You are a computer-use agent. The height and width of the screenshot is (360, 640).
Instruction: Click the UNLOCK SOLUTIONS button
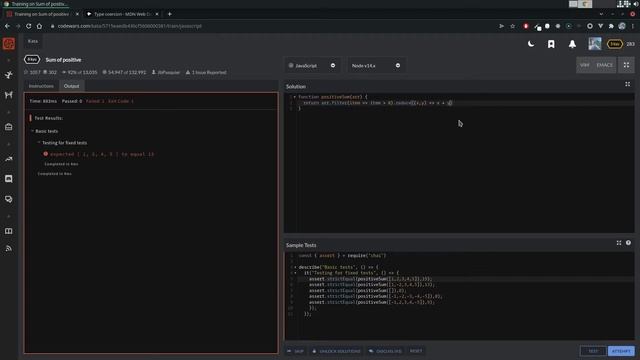click(336, 351)
